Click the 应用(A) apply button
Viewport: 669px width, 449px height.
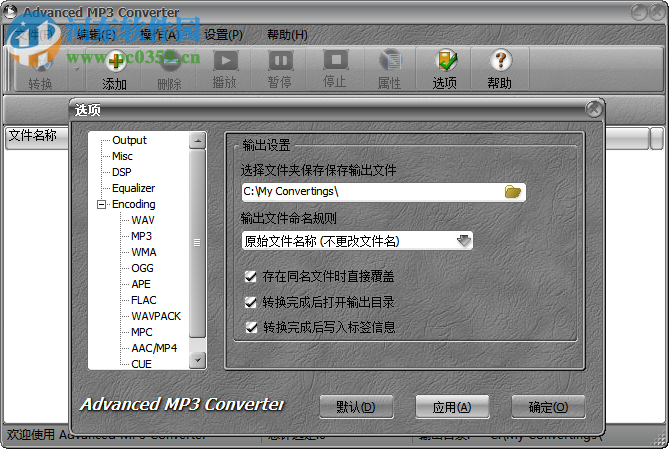452,407
